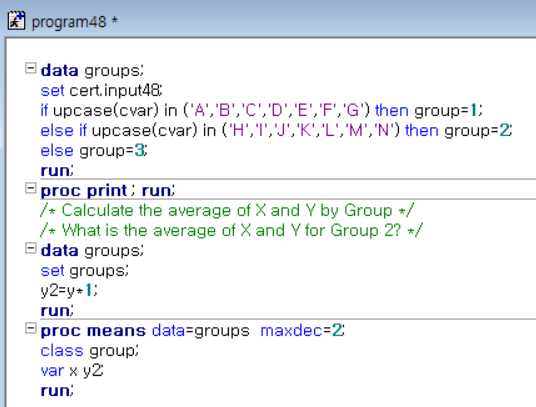
Task: Click the class group statement
Action: (x=90, y=351)
